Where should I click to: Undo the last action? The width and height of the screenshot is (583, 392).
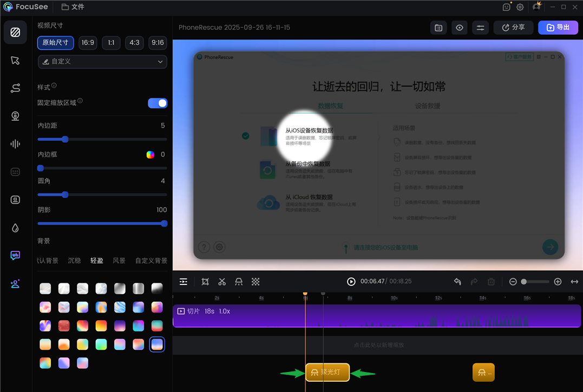457,282
